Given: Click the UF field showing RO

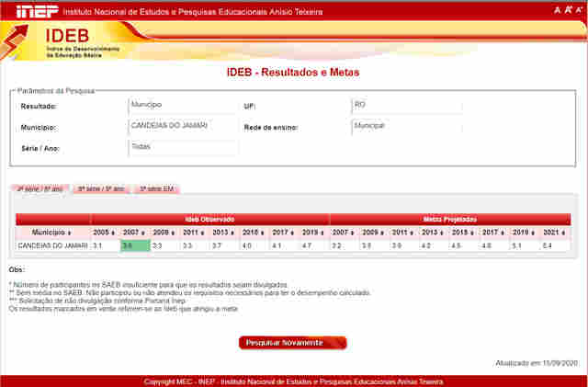Looking at the screenshot, I should coord(406,106).
